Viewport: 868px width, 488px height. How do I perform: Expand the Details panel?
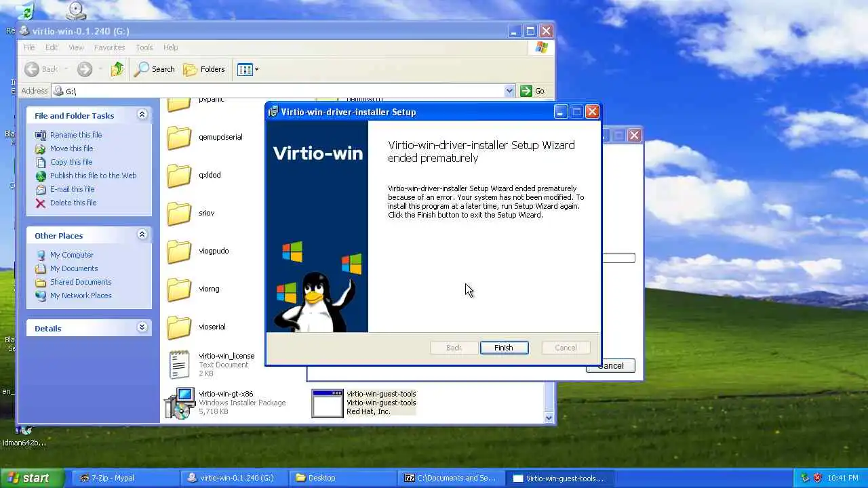coord(142,327)
